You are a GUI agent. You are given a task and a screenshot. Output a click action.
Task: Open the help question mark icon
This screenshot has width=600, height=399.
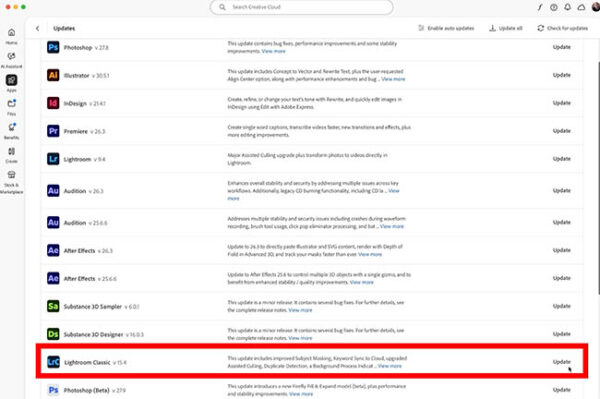(554, 7)
